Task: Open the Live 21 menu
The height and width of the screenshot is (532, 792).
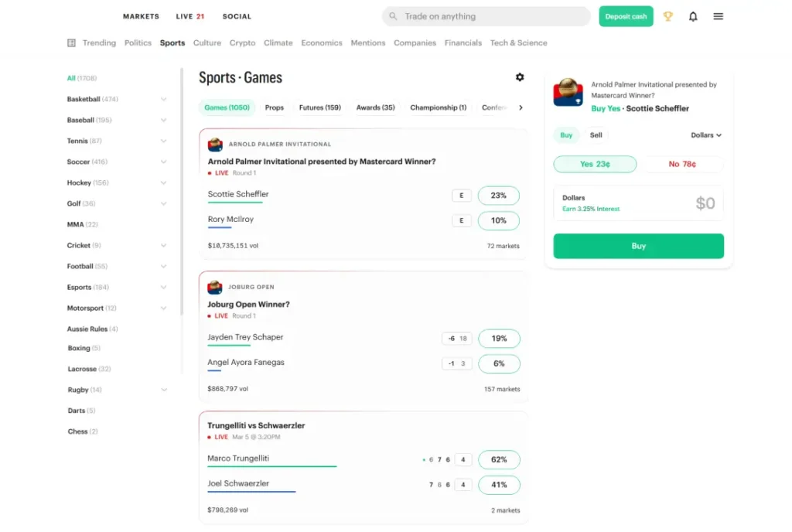Action: (190, 16)
